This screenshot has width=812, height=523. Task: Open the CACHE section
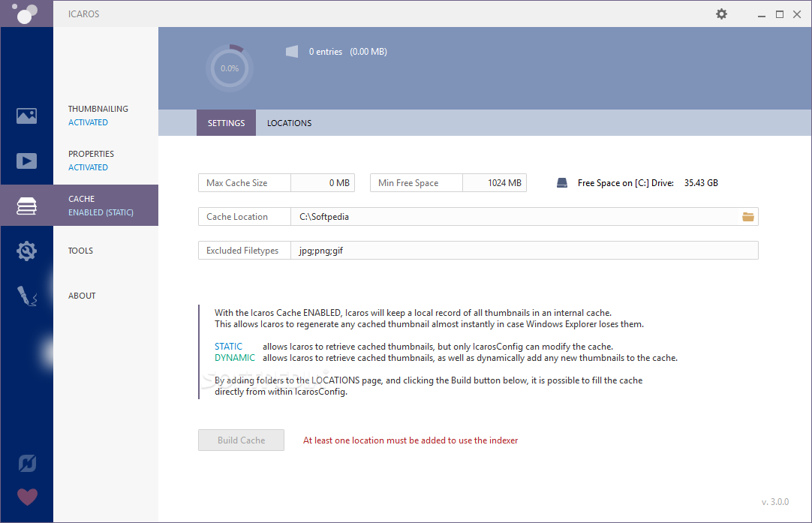coord(81,199)
